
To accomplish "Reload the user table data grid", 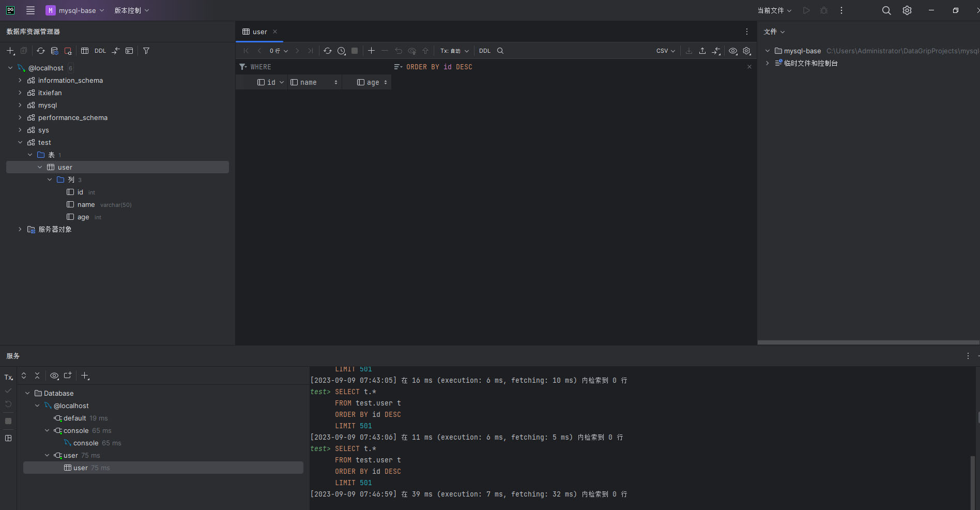I will coord(328,51).
